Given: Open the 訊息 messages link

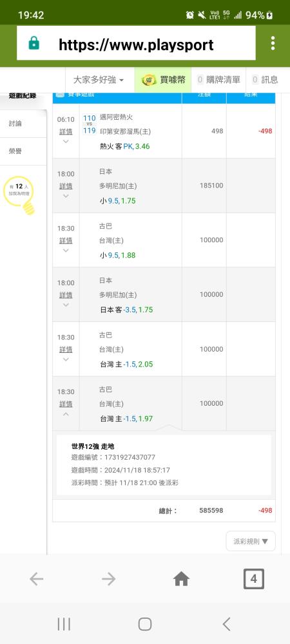Looking at the screenshot, I should coord(265,80).
